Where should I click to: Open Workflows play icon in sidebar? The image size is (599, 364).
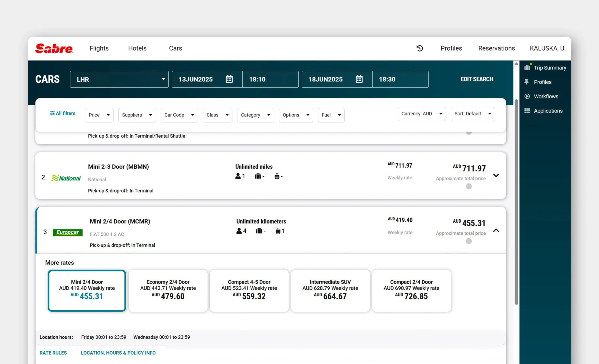point(527,96)
